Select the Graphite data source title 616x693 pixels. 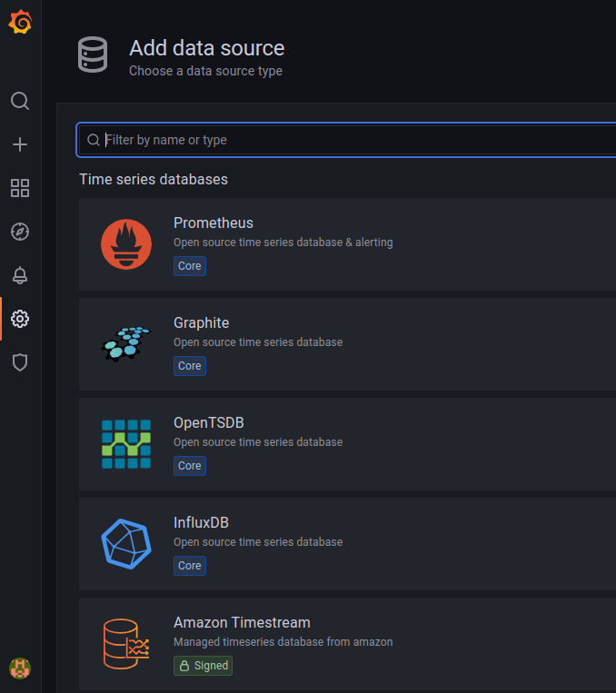201,322
